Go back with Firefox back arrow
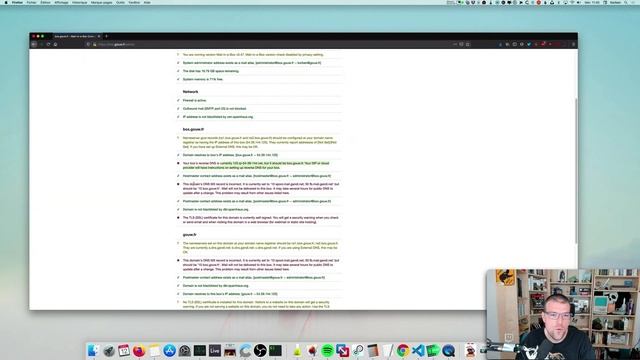 click(x=34, y=44)
